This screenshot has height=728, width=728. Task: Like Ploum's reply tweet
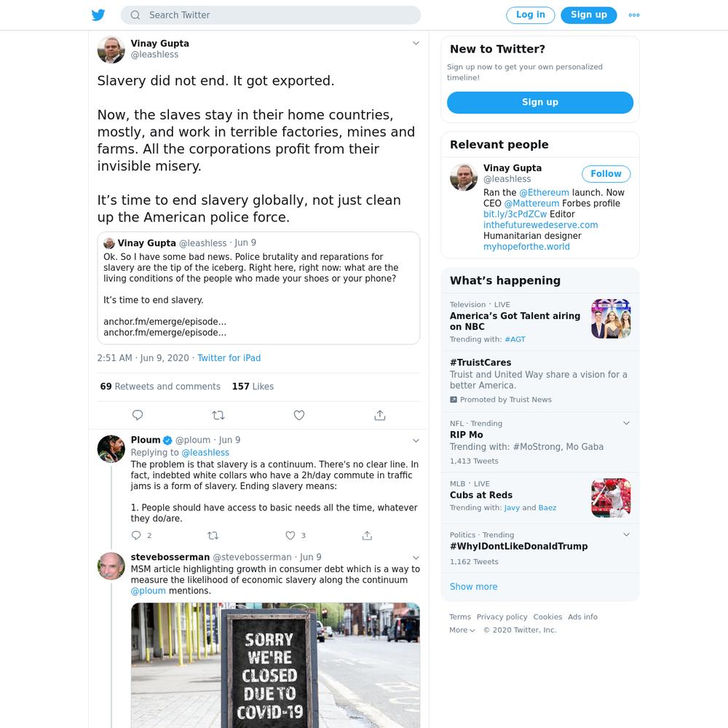[x=290, y=535]
